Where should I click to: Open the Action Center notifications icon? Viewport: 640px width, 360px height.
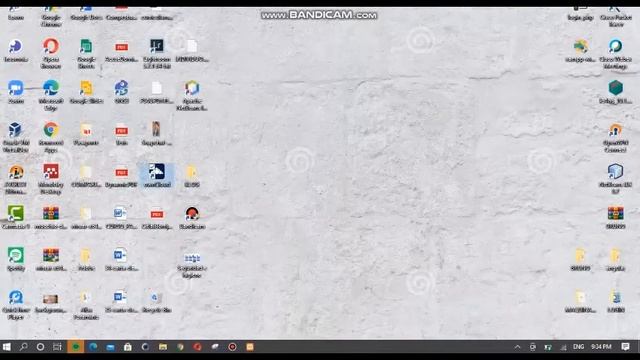tap(625, 347)
